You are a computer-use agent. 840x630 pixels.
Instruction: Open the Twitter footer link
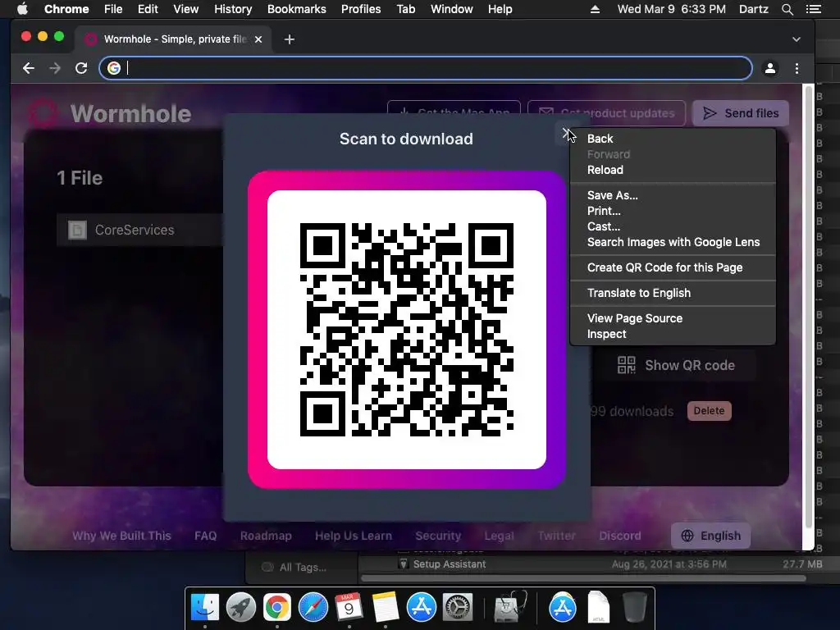557,536
